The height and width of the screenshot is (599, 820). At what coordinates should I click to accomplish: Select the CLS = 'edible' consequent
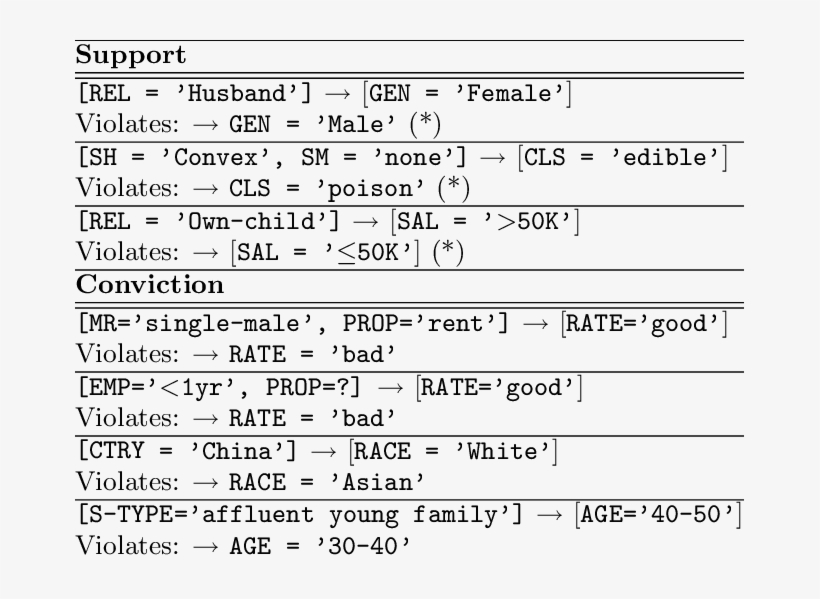pyautogui.click(x=623, y=157)
